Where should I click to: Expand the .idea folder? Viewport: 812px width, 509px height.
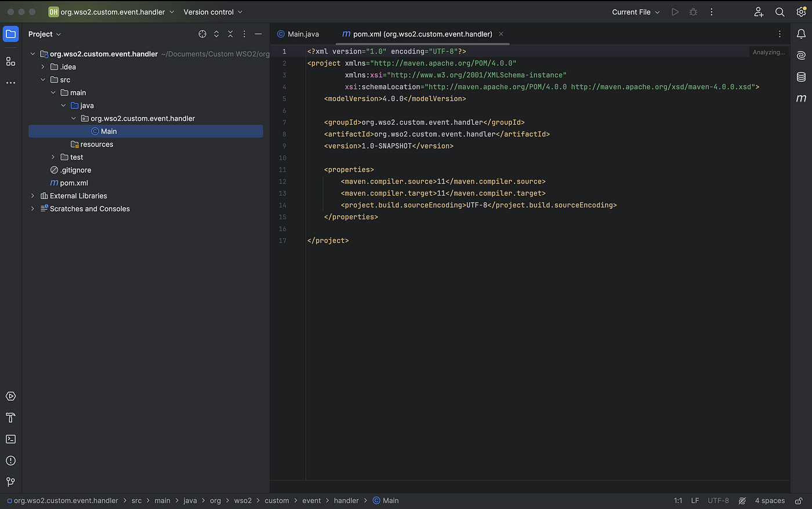tap(43, 67)
